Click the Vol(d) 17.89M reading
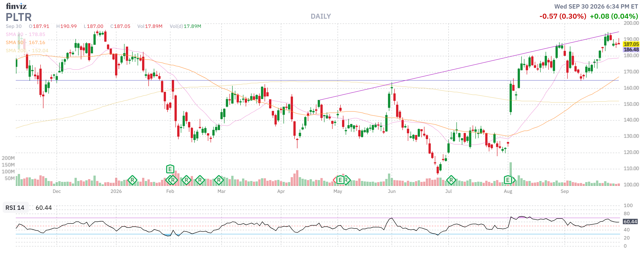 click(x=185, y=26)
